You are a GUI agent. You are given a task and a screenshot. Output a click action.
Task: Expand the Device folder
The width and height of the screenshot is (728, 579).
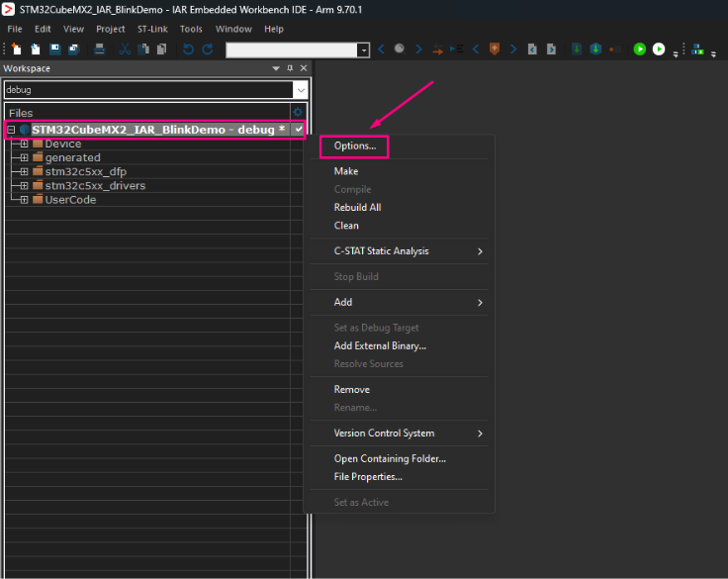24,145
